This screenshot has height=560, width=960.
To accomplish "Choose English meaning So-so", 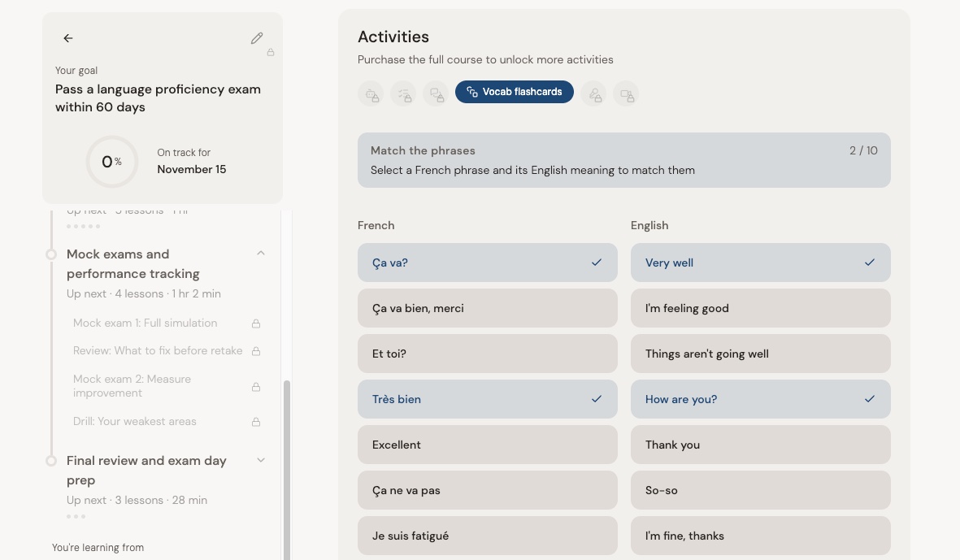I will tap(760, 490).
